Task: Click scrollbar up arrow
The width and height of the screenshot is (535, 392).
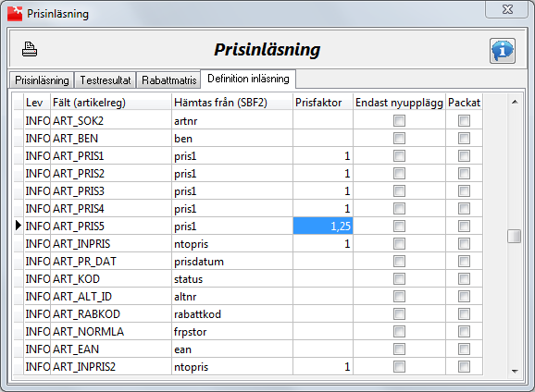Action: (515, 102)
